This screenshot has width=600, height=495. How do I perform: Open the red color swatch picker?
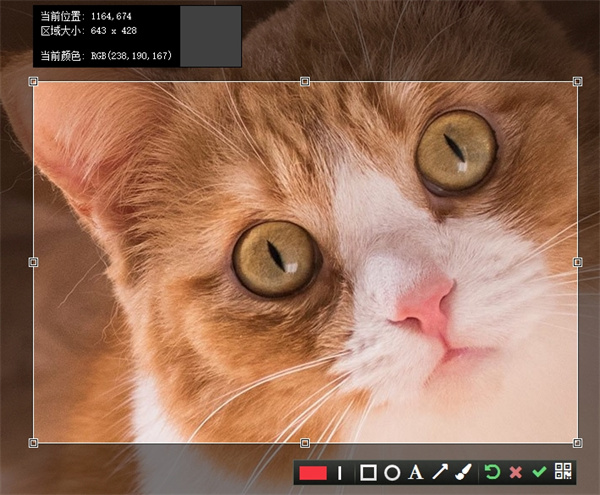(313, 472)
